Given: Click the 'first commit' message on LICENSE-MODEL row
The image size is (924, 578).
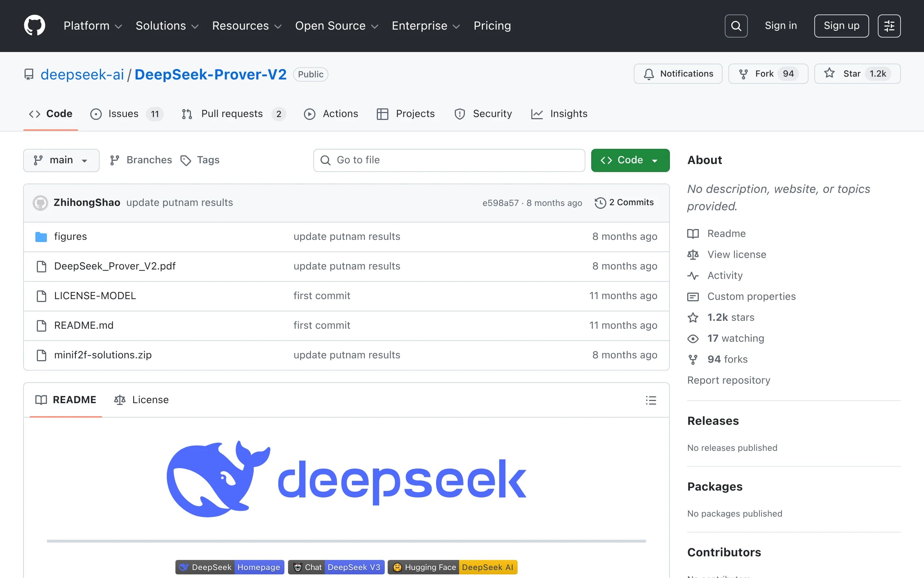Looking at the screenshot, I should 322,296.
